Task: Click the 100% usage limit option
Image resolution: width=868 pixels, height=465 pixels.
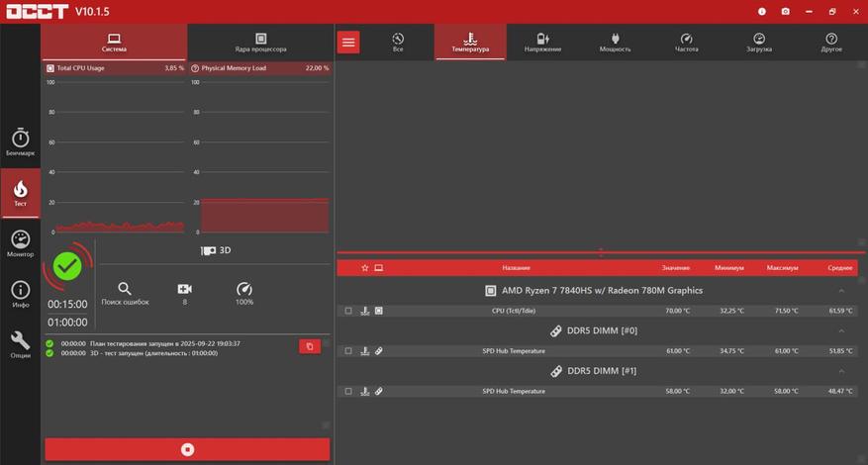Action: point(244,294)
